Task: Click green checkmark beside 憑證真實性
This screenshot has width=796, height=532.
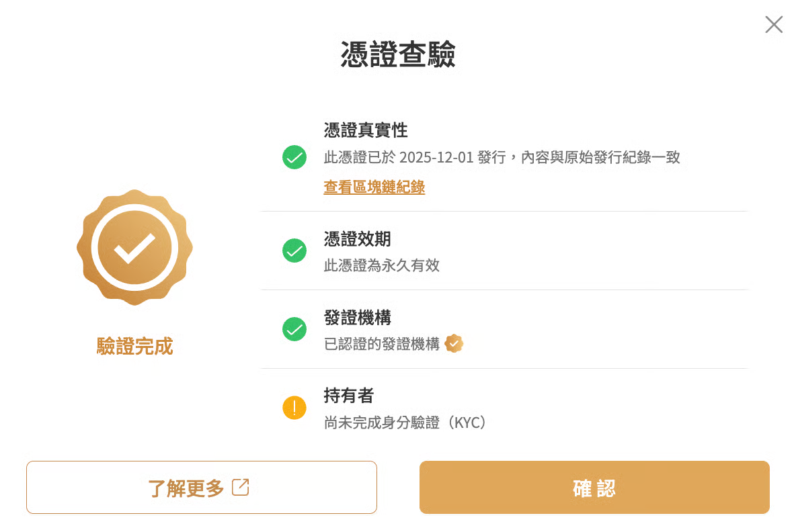Action: point(294,157)
